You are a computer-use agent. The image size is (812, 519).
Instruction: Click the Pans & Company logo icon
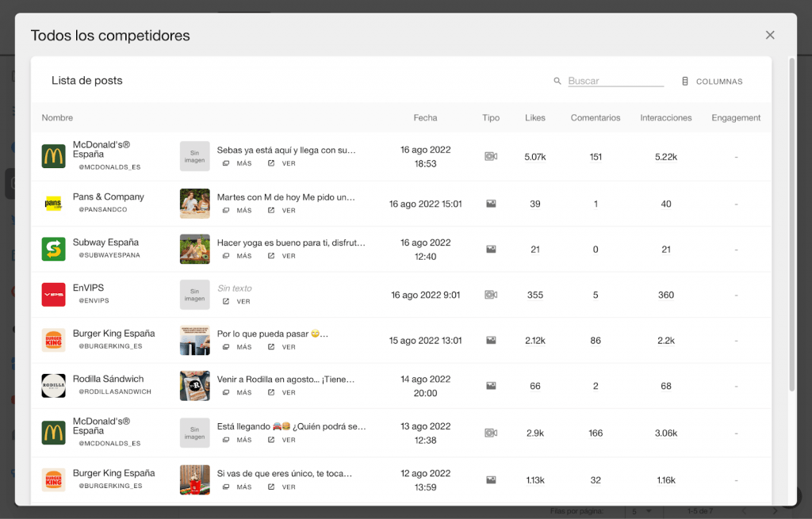click(53, 204)
